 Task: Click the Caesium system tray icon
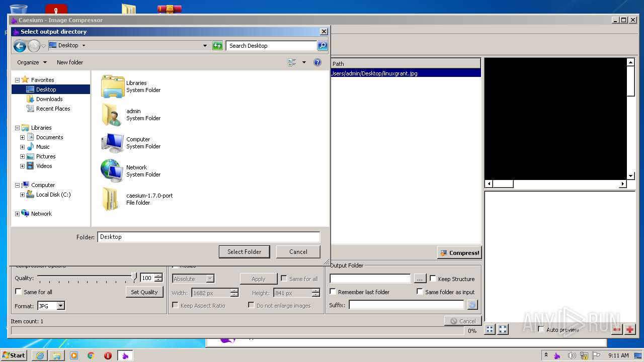(x=557, y=355)
